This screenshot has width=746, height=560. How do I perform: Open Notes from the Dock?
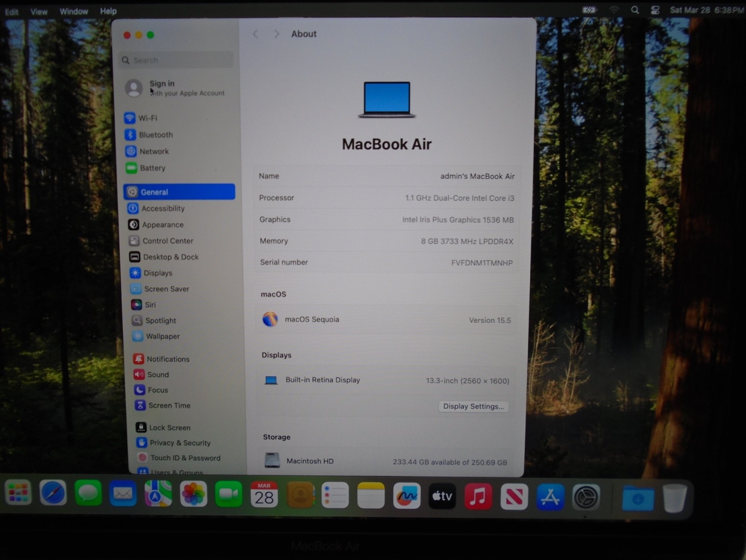[371, 496]
